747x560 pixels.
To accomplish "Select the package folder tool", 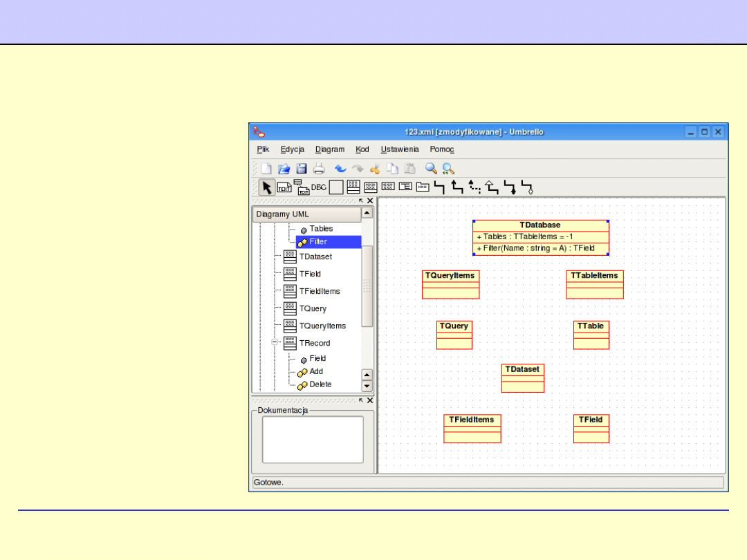I will click(x=422, y=186).
